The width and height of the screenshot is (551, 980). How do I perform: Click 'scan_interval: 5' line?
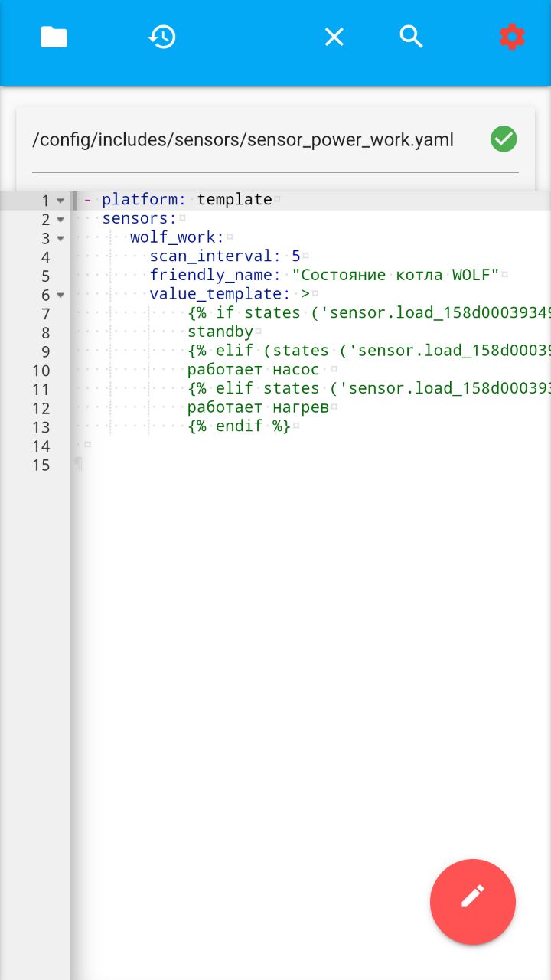coord(225,256)
